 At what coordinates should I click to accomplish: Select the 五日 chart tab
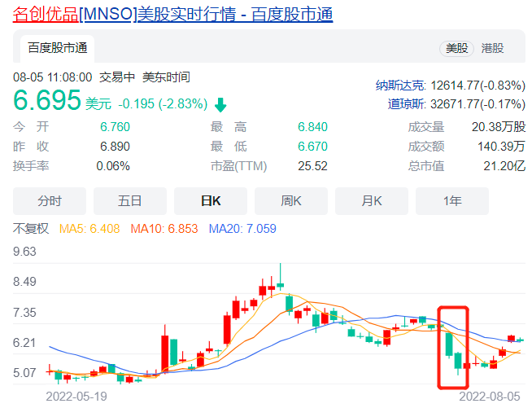pos(130,201)
